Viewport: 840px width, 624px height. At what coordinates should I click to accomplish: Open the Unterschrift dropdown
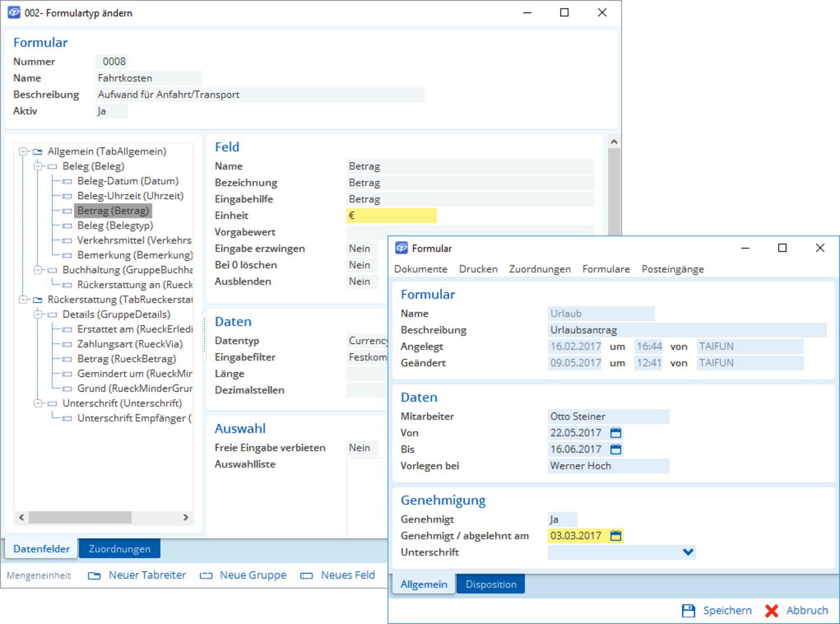[x=688, y=552]
